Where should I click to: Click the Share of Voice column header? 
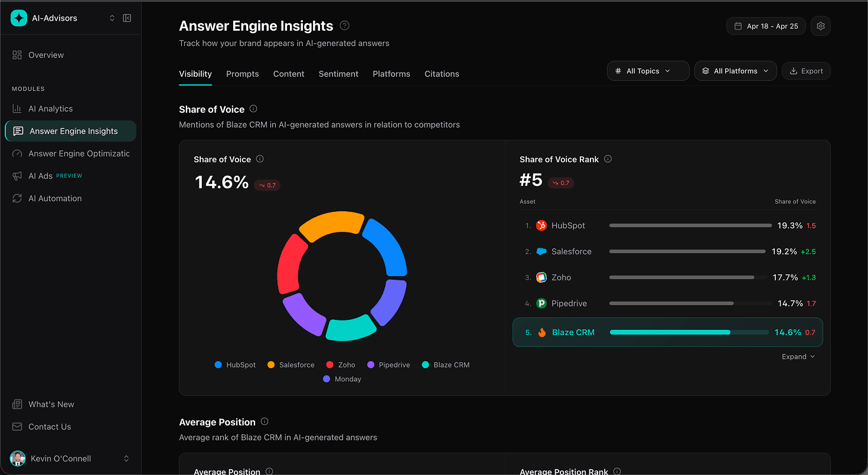[795, 201]
